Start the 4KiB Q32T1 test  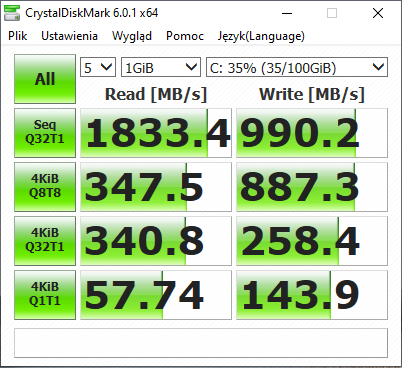[x=45, y=241]
